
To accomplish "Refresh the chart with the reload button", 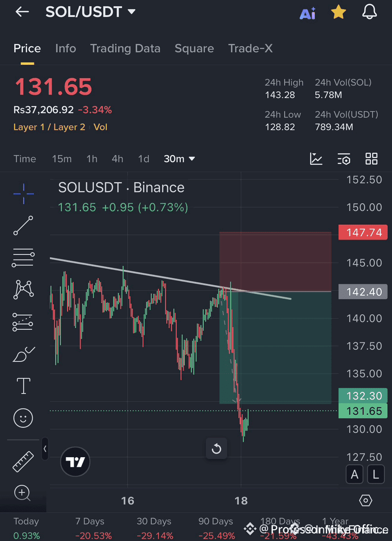I will [x=216, y=448].
